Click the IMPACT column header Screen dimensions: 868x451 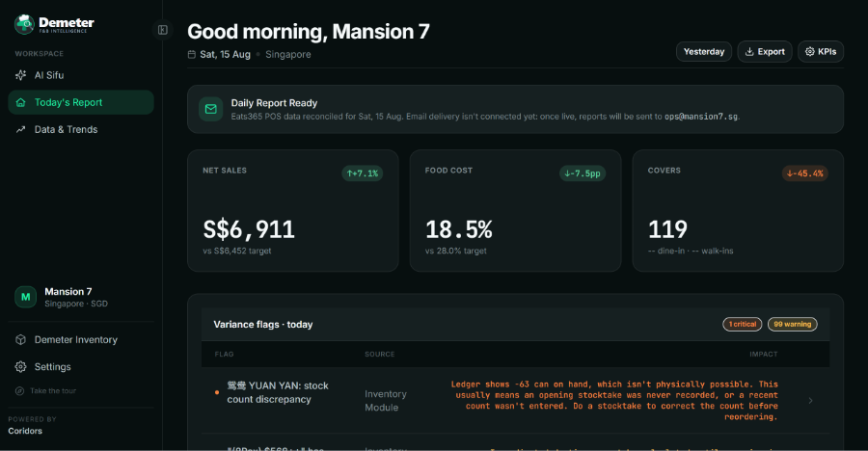[764, 355]
